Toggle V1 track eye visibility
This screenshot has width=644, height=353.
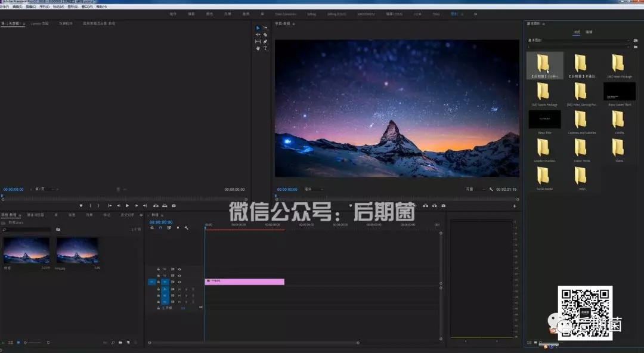(x=179, y=282)
